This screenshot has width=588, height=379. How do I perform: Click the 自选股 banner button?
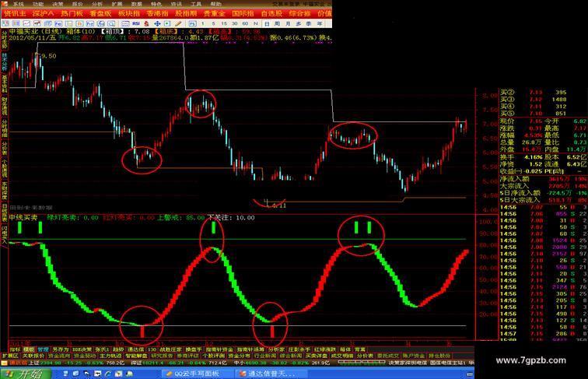click(x=271, y=13)
